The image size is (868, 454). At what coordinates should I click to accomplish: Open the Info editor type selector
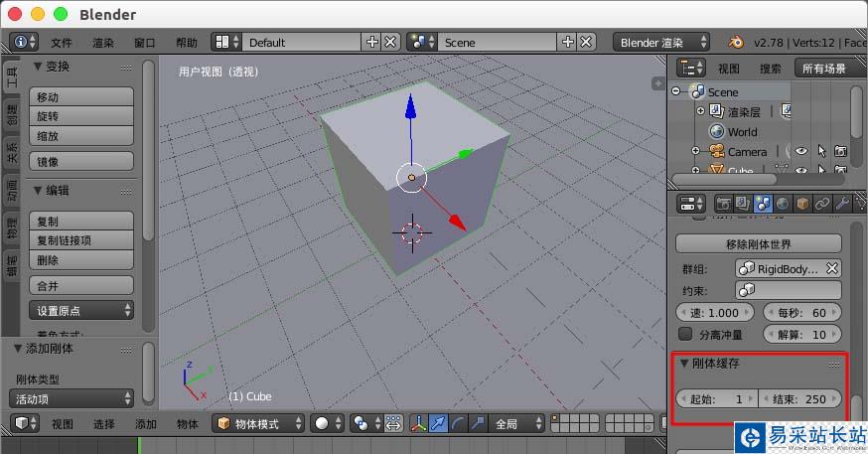[x=24, y=42]
